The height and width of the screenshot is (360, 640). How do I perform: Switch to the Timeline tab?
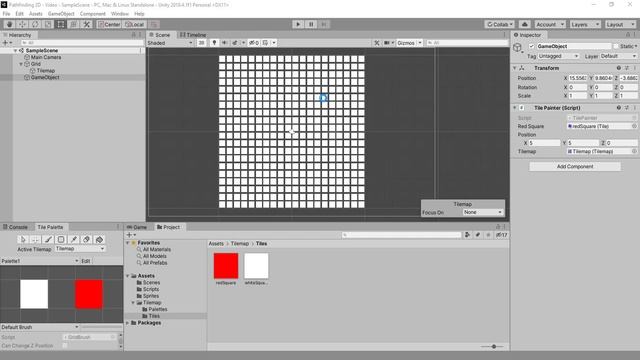pos(193,35)
